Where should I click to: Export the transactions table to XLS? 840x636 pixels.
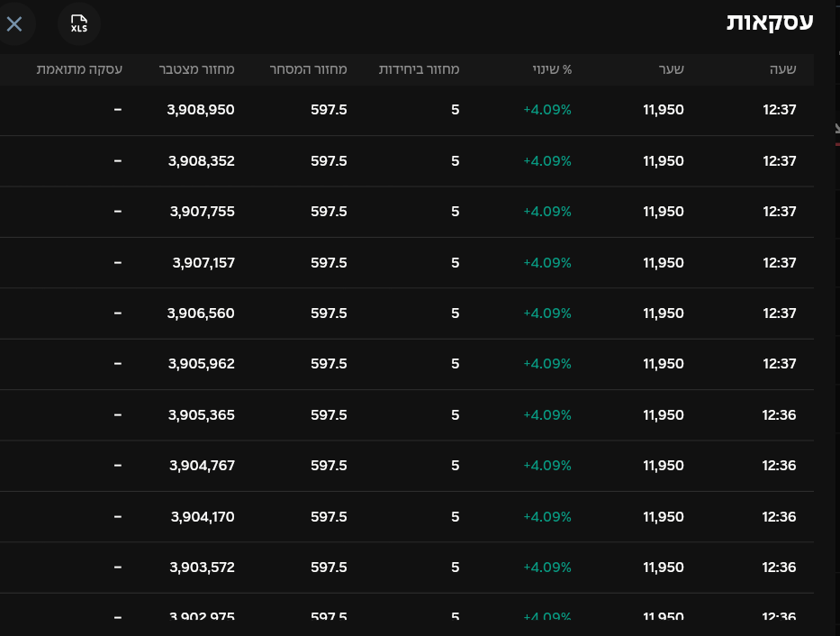pyautogui.click(x=79, y=23)
